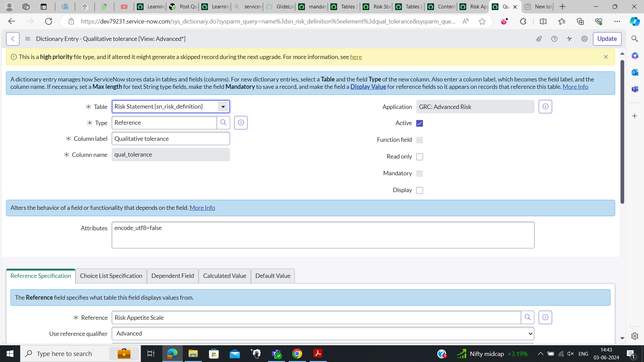644x362 pixels.
Task: Show info for the Type field
Action: [x=241, y=123]
